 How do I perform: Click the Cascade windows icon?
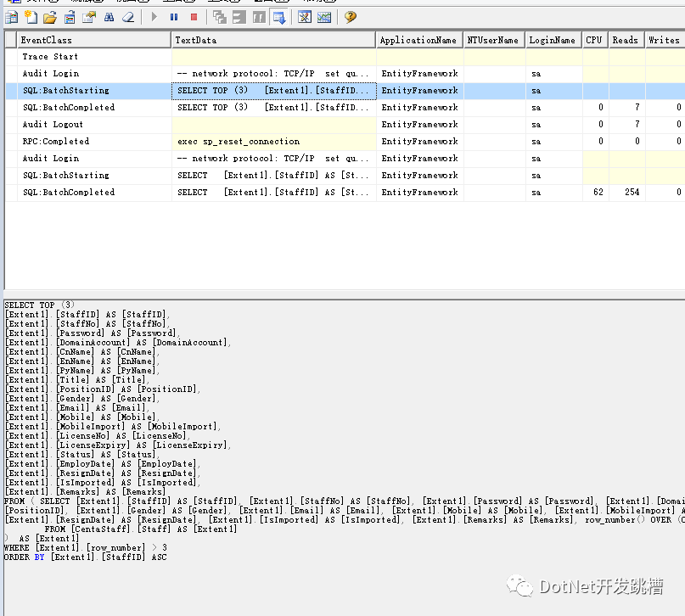click(219, 18)
